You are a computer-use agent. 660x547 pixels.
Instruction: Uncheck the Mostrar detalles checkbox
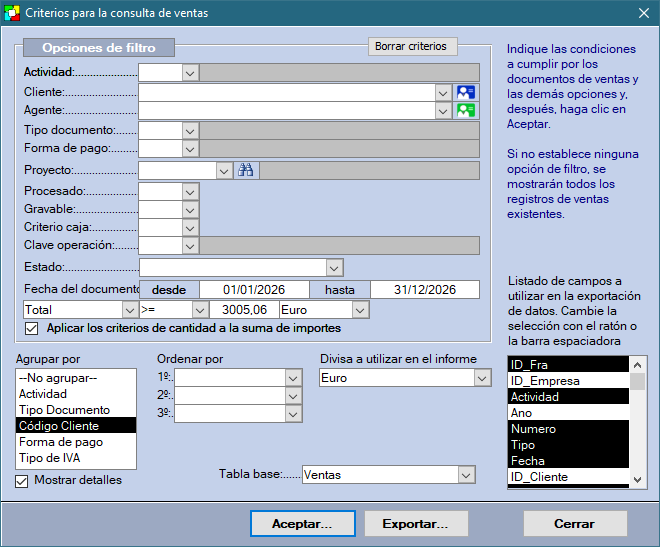tap(23, 481)
